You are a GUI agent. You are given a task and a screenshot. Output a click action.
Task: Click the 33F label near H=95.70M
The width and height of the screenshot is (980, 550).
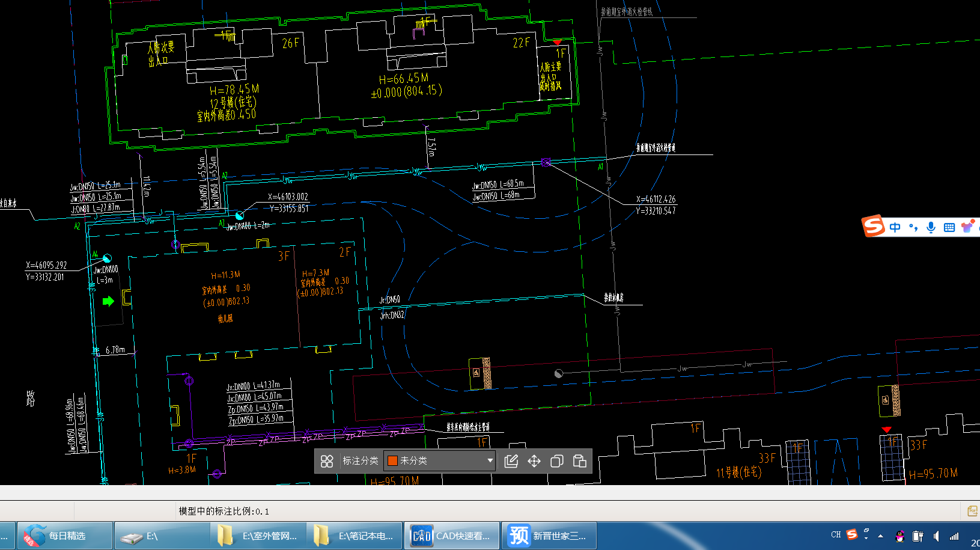point(918,445)
